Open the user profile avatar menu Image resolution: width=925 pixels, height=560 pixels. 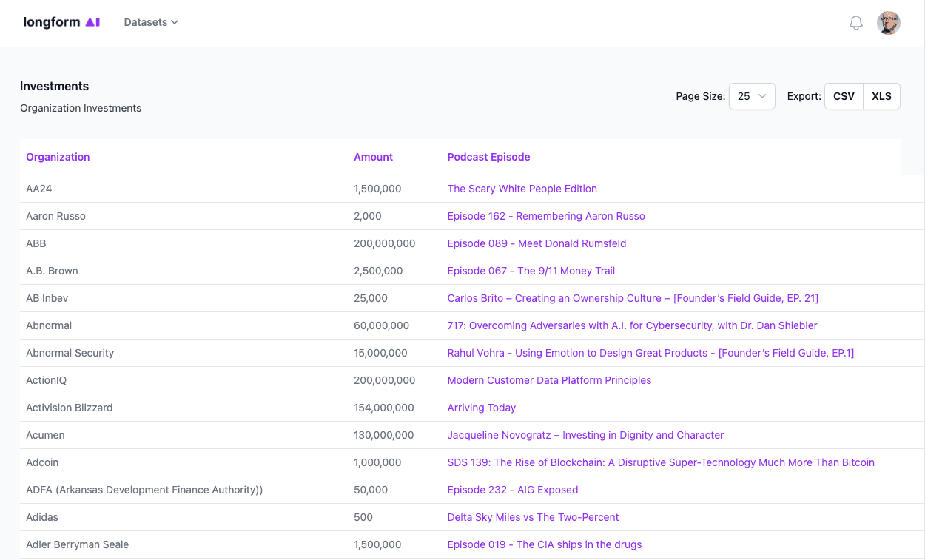(889, 23)
